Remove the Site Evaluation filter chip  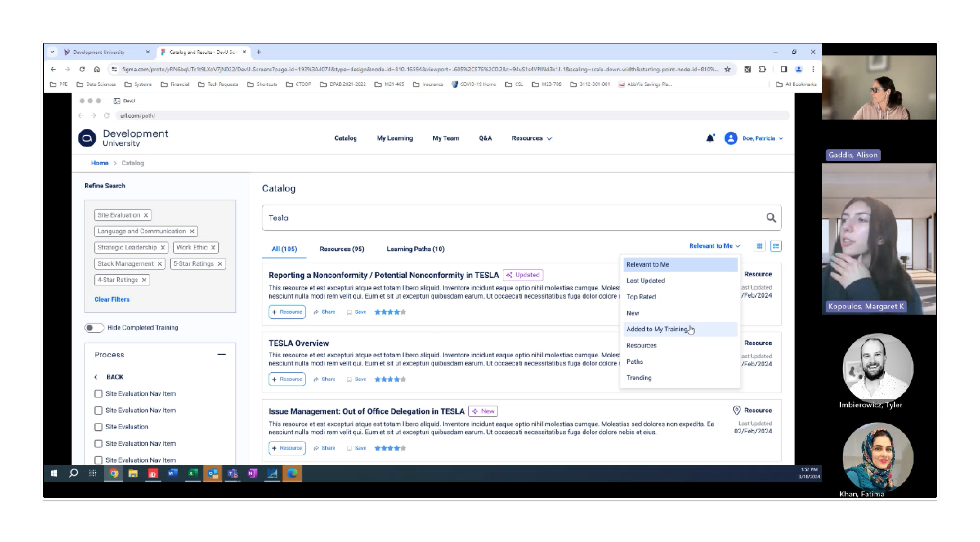pos(146,215)
